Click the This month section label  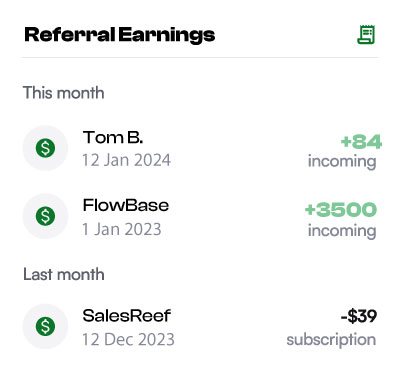pos(63,93)
